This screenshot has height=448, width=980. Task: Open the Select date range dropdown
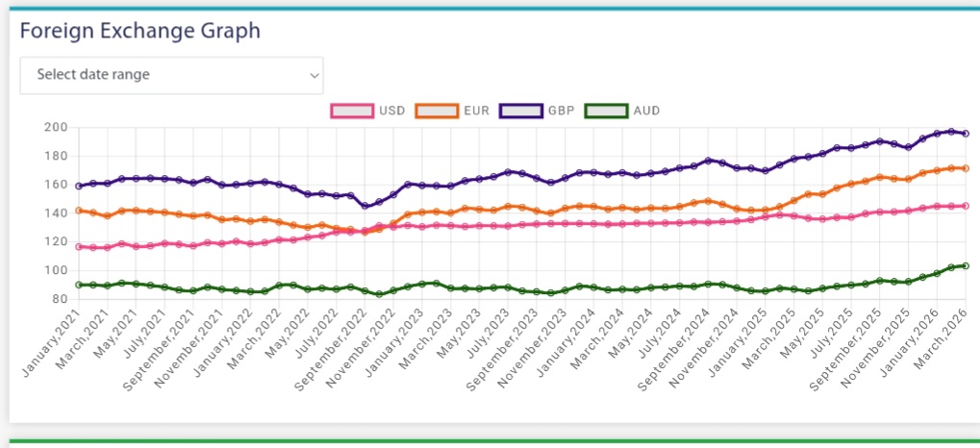click(171, 75)
